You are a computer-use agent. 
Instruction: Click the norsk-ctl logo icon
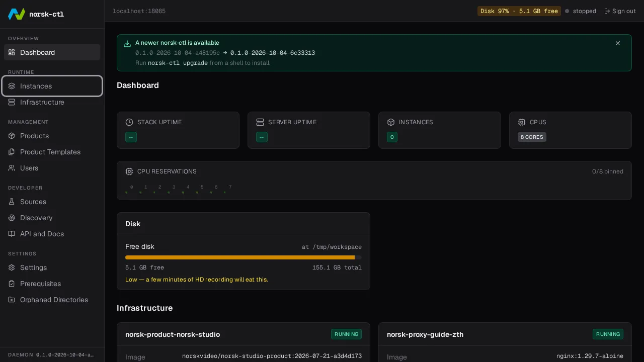coord(17,14)
